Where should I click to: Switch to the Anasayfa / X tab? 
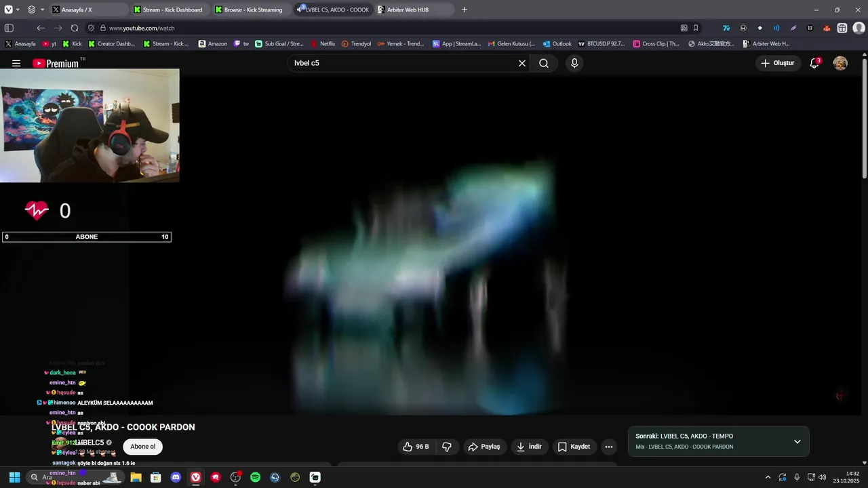click(88, 9)
